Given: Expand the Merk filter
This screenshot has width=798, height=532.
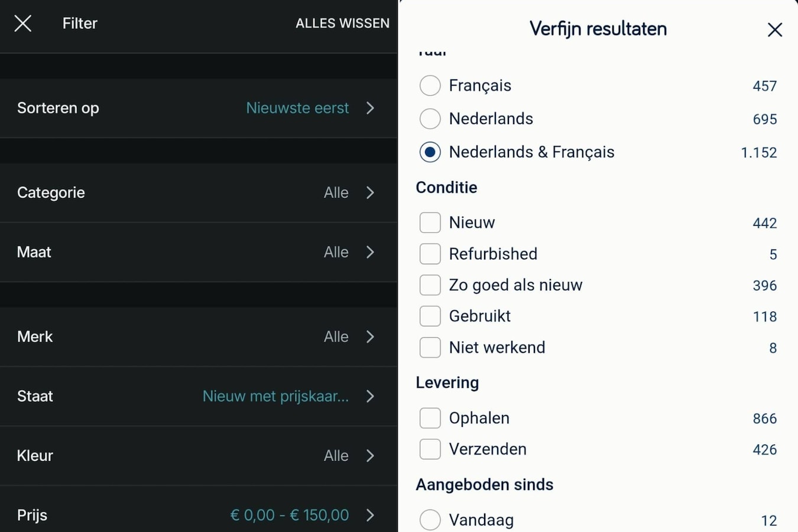Looking at the screenshot, I should 199,336.
